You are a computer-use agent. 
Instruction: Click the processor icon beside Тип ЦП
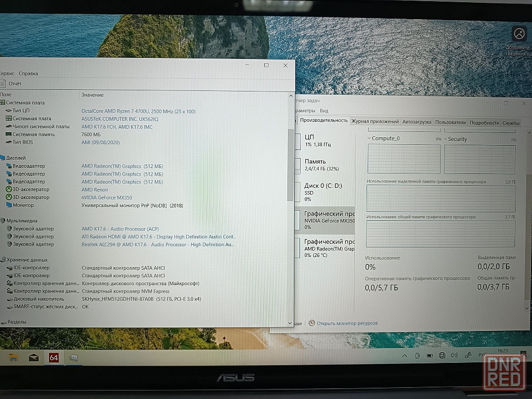pyautogui.click(x=9, y=111)
